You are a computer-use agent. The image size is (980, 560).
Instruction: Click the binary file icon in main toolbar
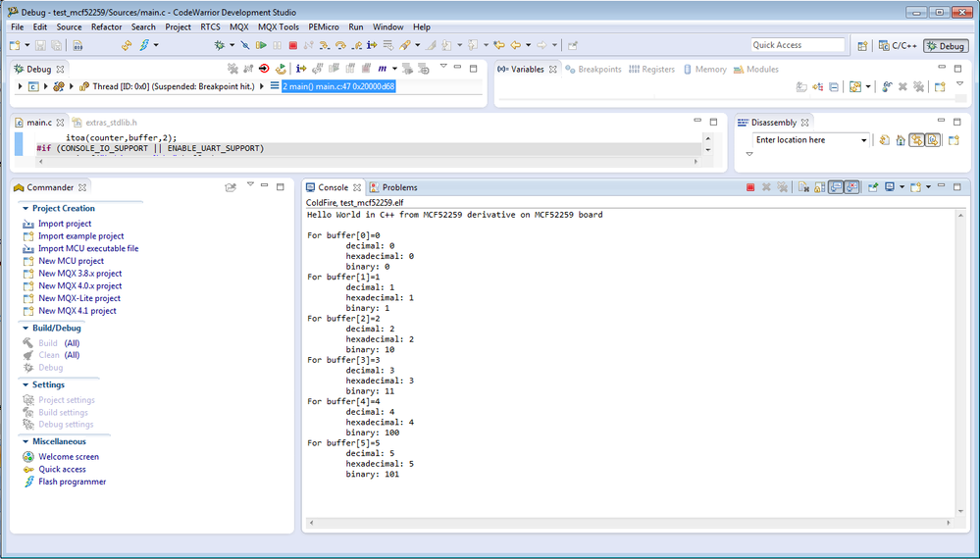pyautogui.click(x=77, y=45)
